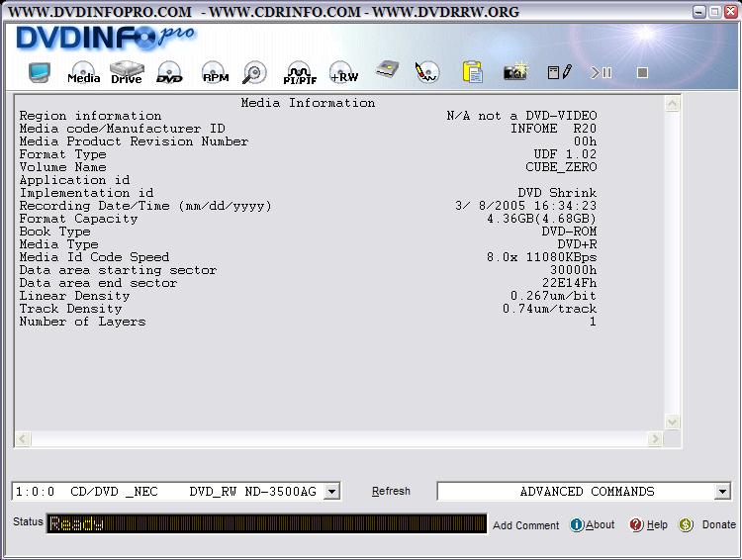Image resolution: width=742 pixels, height=560 pixels.
Task: Select the "Media Information" heading text
Action: [x=308, y=103]
